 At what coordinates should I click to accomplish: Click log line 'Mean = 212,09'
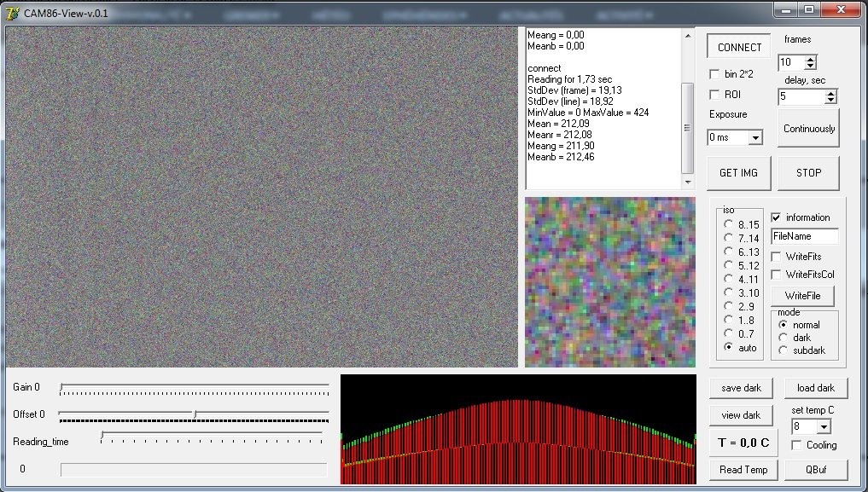click(x=558, y=124)
